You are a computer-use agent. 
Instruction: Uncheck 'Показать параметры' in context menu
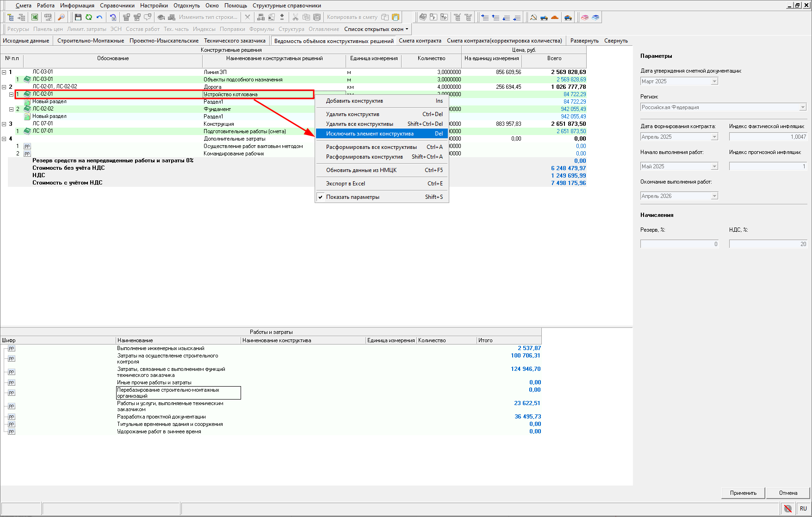[352, 197]
